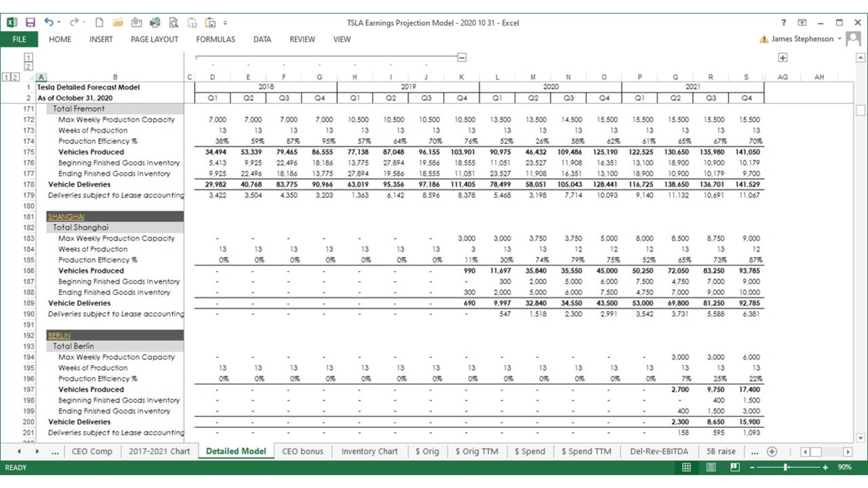Viewport: 868px width, 488px height.
Task: Switch to CEO Comp sheet
Action: (92, 451)
